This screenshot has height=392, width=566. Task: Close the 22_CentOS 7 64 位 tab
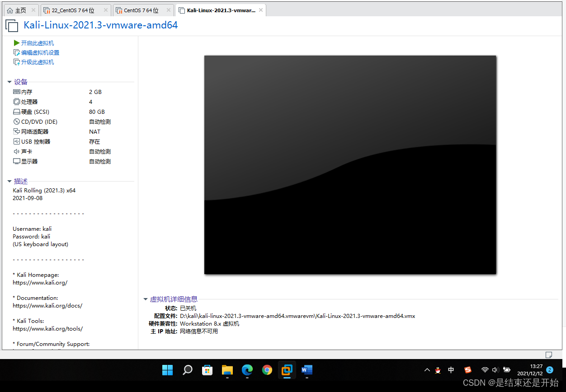pos(105,10)
